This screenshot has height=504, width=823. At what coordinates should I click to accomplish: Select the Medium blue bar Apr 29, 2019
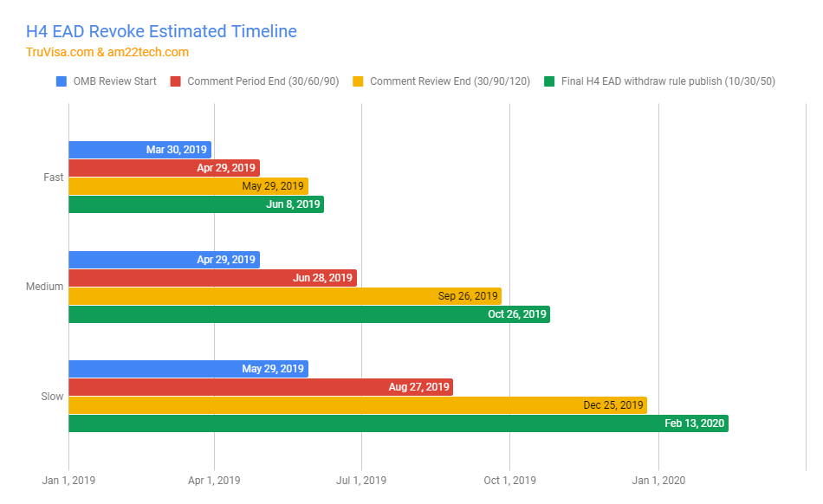pos(164,259)
